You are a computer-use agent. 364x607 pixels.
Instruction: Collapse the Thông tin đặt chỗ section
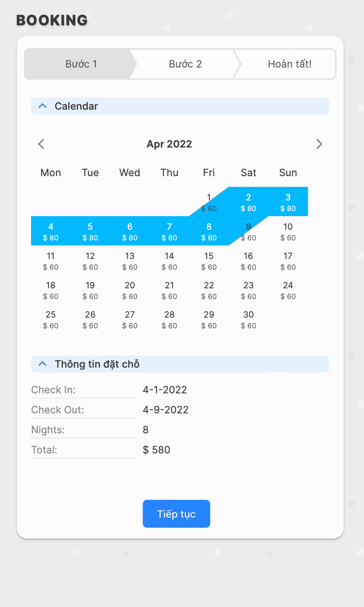pyautogui.click(x=43, y=364)
